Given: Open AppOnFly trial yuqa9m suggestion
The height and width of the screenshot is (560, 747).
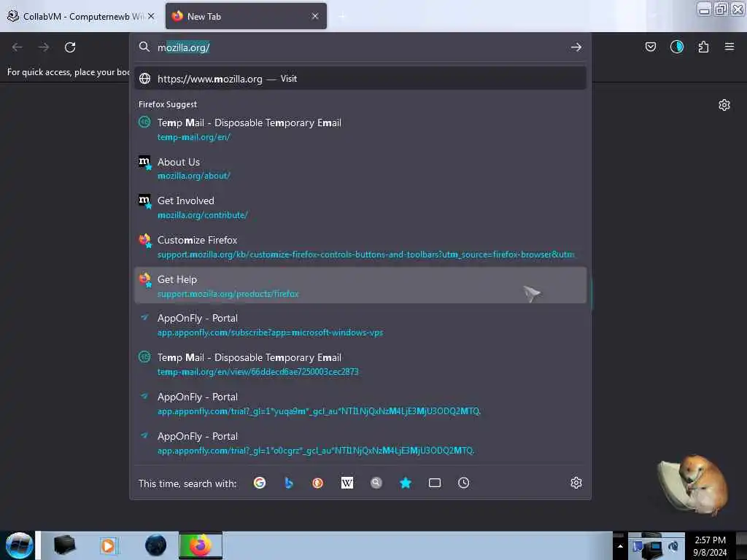Looking at the screenshot, I should point(360,403).
